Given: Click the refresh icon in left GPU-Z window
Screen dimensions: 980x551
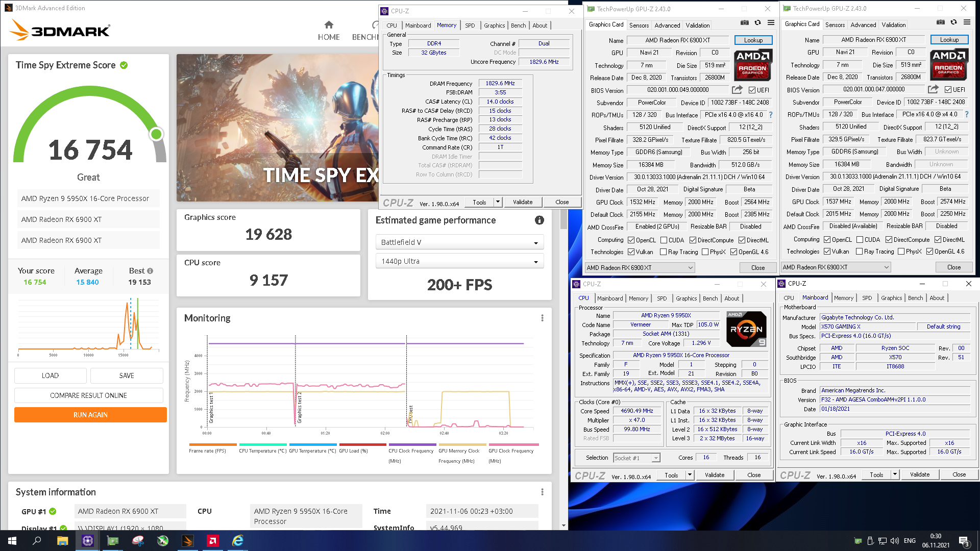Looking at the screenshot, I should 758,22.
